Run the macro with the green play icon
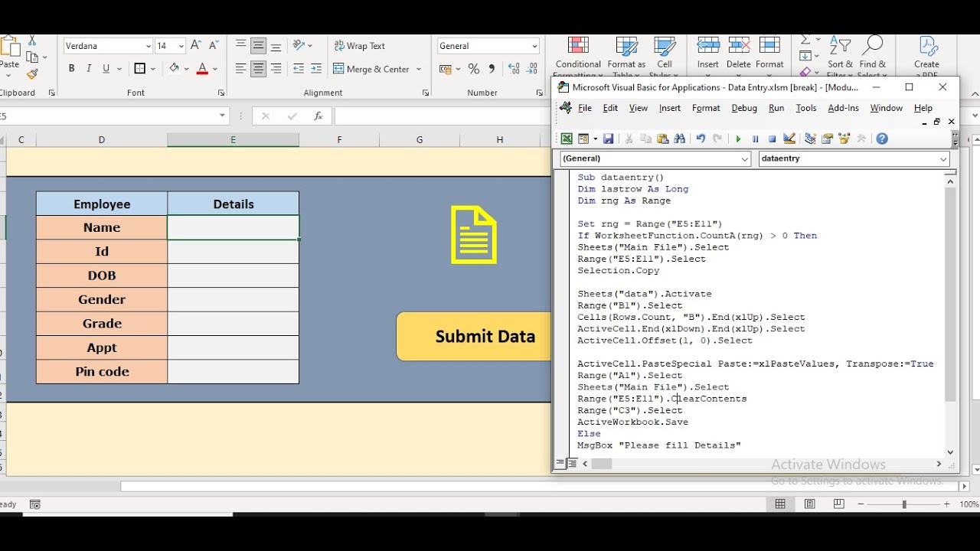Viewport: 980px width, 551px height. pos(738,139)
